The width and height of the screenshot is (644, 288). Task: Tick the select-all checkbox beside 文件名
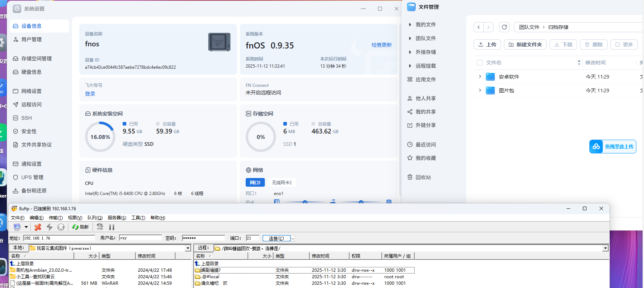[x=480, y=63]
